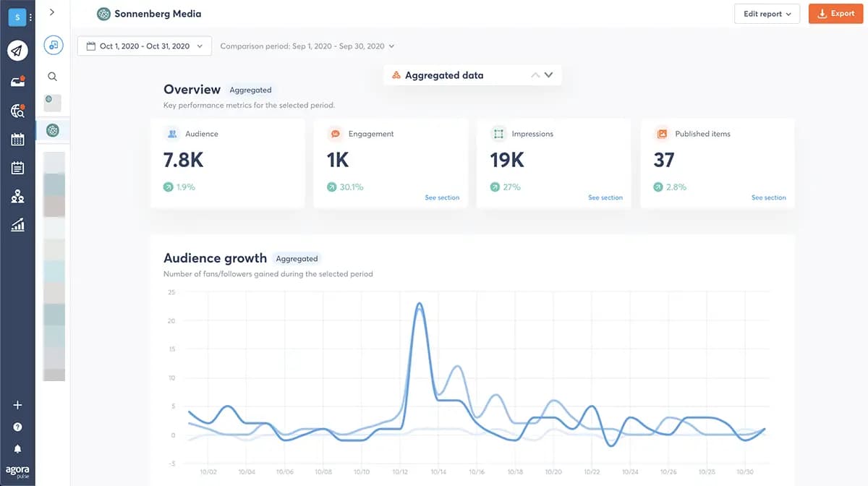Open the Analytics chart icon

(x=17, y=224)
